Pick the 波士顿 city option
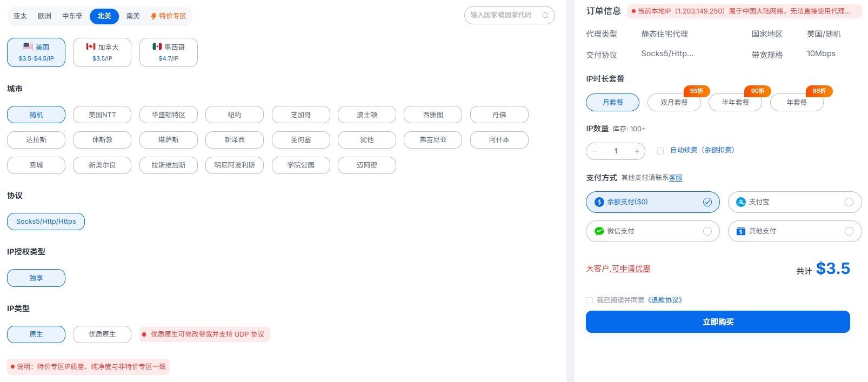868x382 pixels. pos(367,115)
